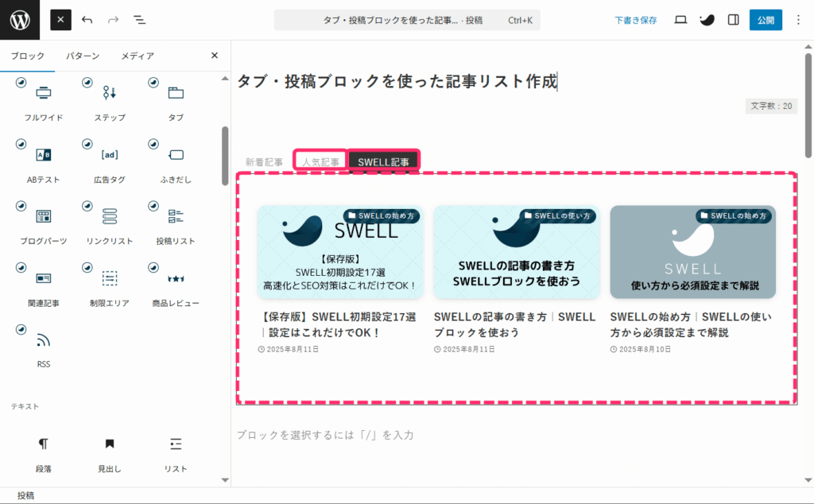This screenshot has height=504, width=814.
Task: Insert the ステップ block
Action: coord(110,102)
